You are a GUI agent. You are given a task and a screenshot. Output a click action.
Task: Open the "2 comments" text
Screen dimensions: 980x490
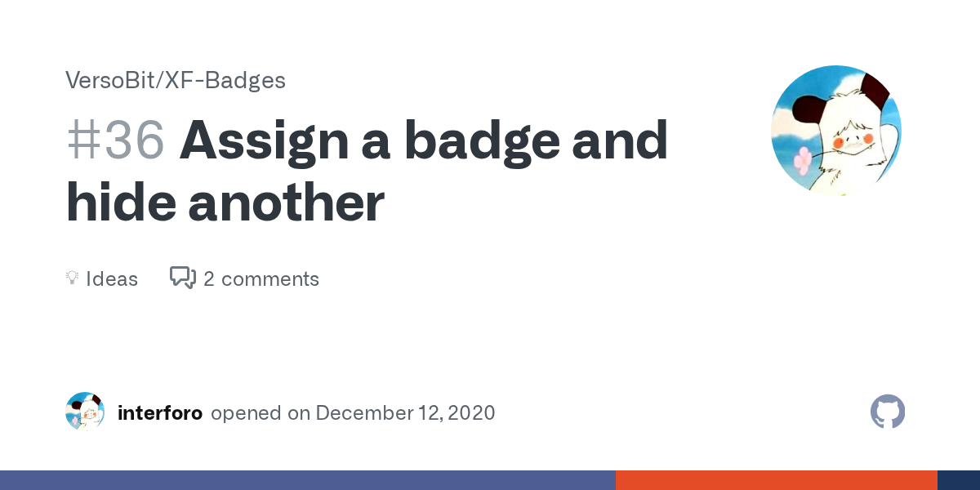pos(261,279)
